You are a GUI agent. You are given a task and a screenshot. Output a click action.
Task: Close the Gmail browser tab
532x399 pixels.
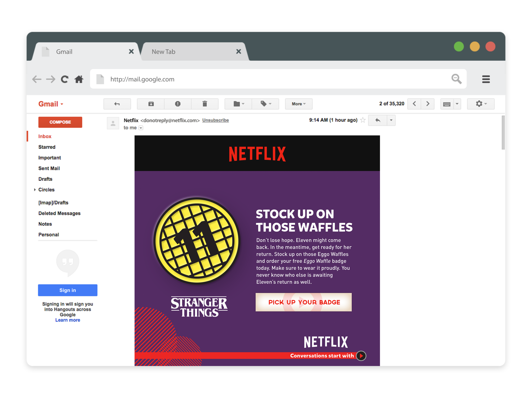pos(131,51)
